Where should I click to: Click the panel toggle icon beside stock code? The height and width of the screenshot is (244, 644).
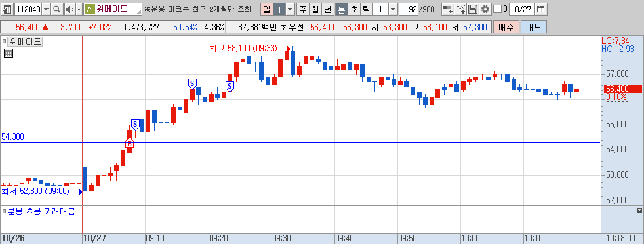[8, 9]
